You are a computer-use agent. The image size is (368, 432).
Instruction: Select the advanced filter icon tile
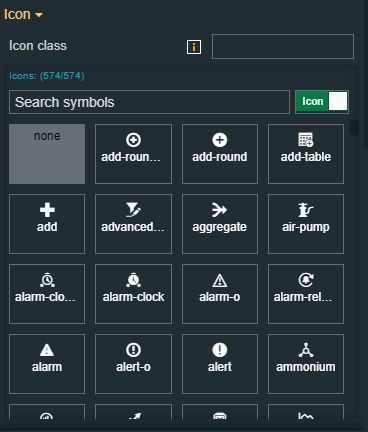[133, 224]
